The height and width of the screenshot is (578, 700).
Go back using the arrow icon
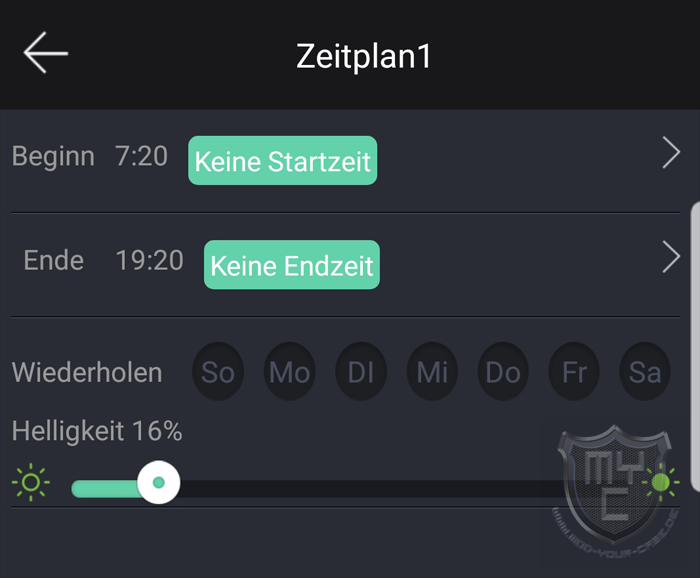[46, 53]
